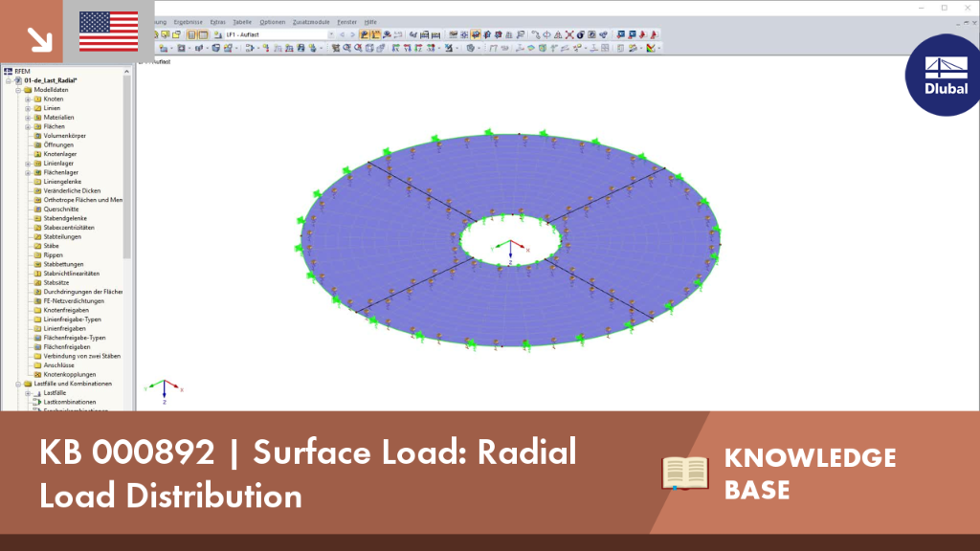
Task: Toggle the first panel view button left of load case box
Action: tap(191, 35)
